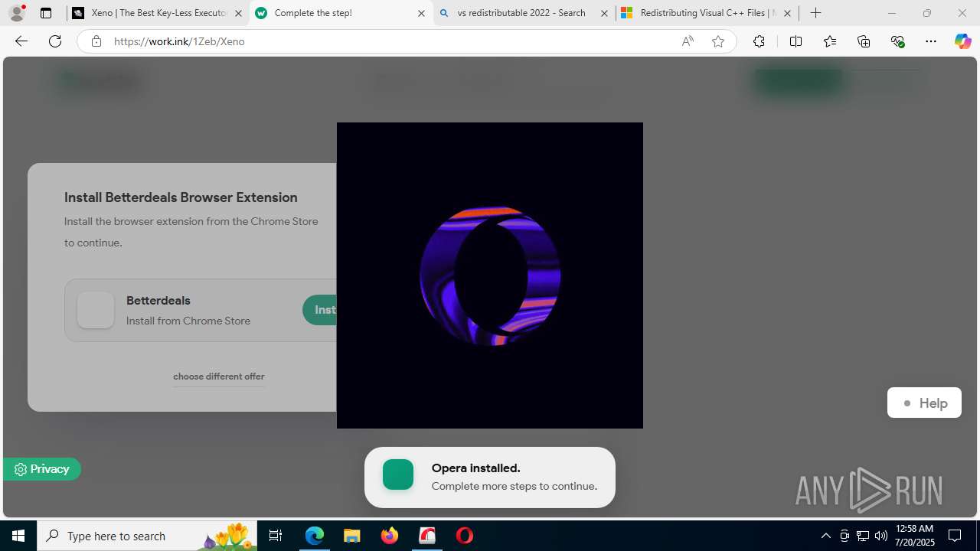Open the Windows notification center
This screenshot has height=551, width=980.
[955, 536]
